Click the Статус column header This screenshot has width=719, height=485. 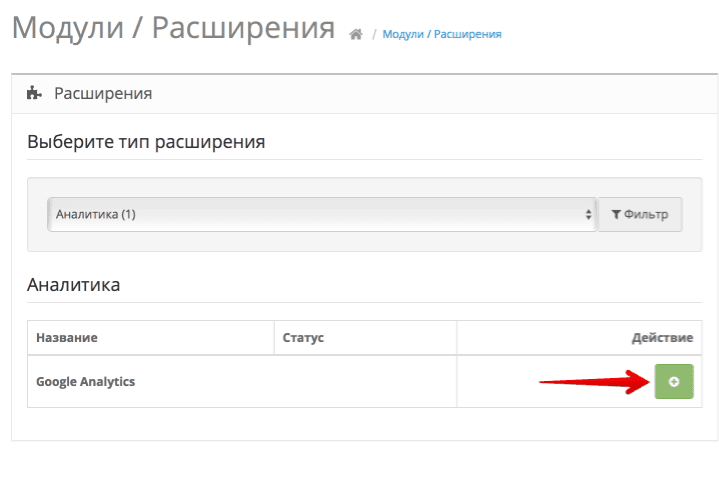(304, 338)
